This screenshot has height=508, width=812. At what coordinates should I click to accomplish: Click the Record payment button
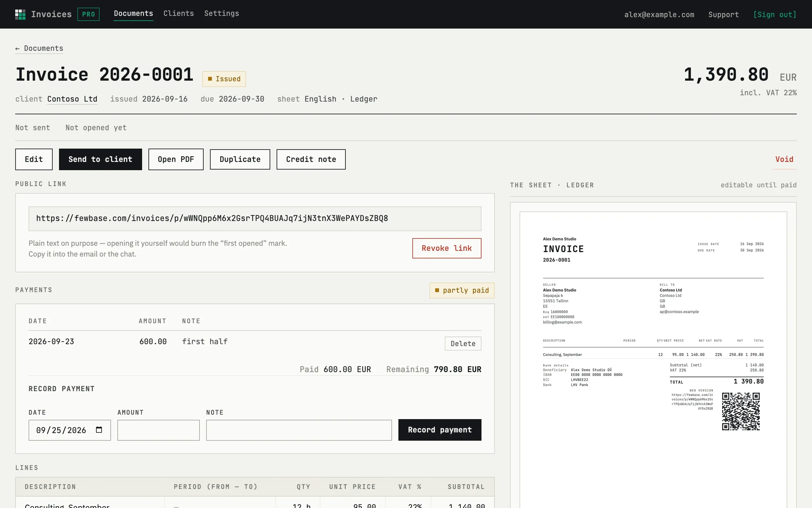click(440, 430)
